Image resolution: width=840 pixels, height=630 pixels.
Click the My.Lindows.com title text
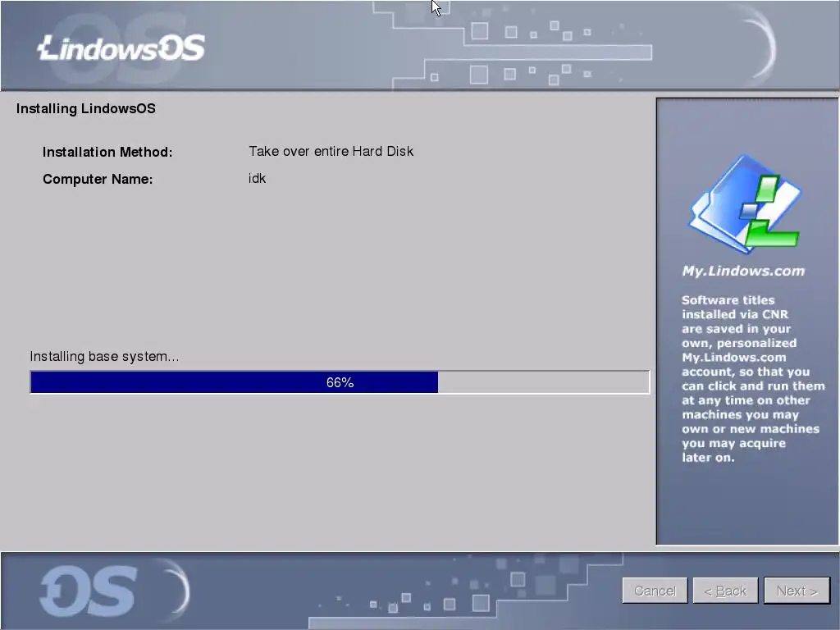(x=743, y=271)
